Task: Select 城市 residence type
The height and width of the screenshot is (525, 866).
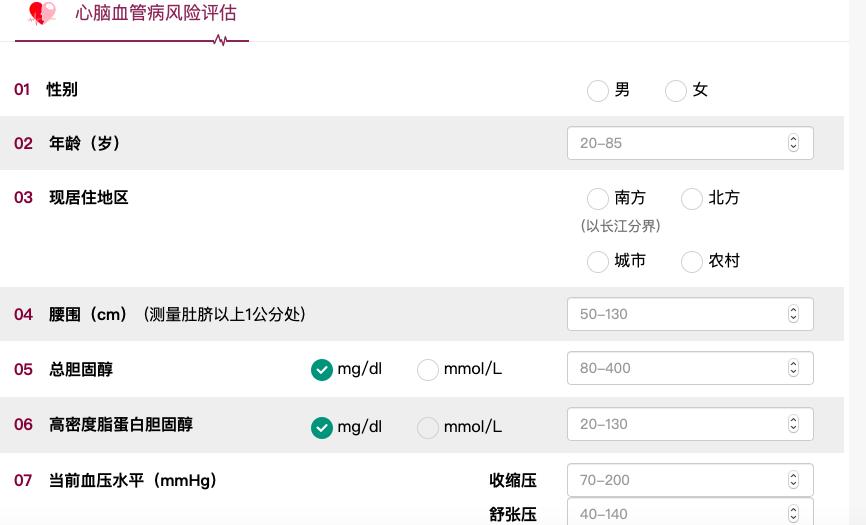Action: [x=598, y=262]
